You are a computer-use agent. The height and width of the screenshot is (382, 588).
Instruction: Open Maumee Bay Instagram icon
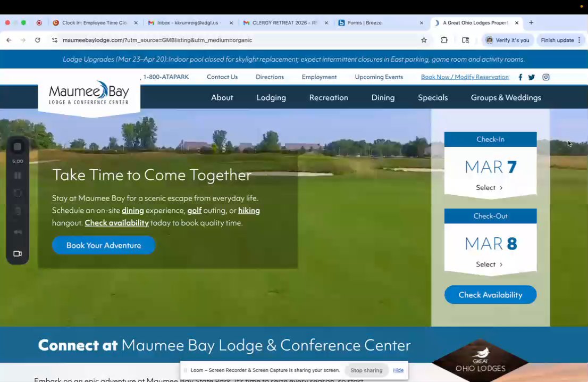pyautogui.click(x=546, y=77)
